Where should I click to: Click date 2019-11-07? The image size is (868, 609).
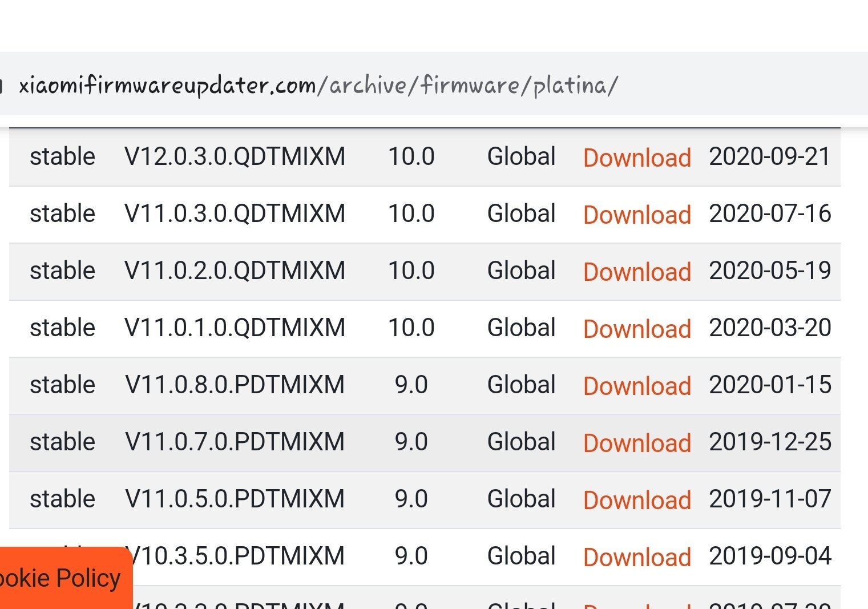[x=770, y=499]
